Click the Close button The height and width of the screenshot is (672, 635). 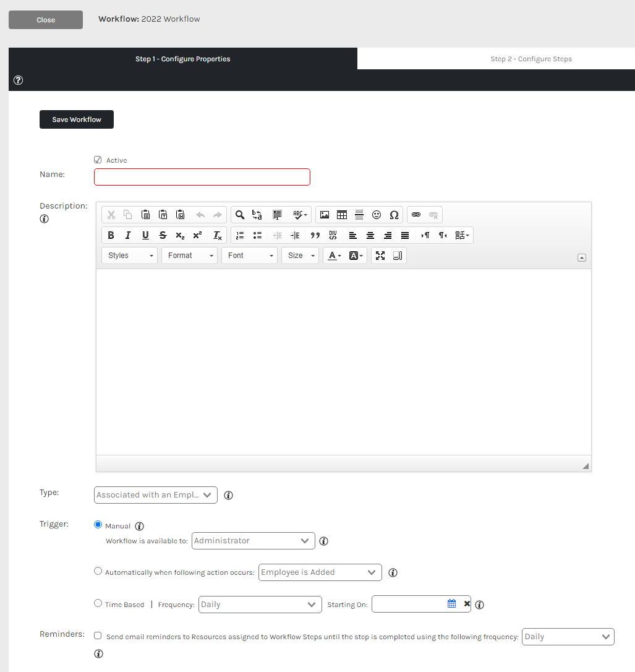coord(46,20)
